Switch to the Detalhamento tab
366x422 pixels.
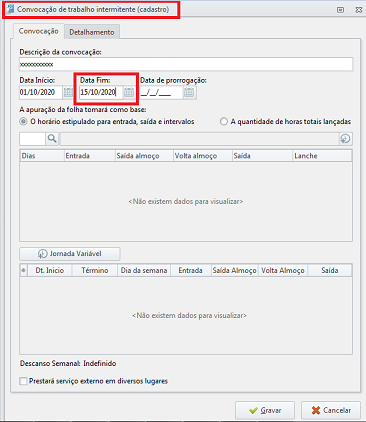pos(92,32)
